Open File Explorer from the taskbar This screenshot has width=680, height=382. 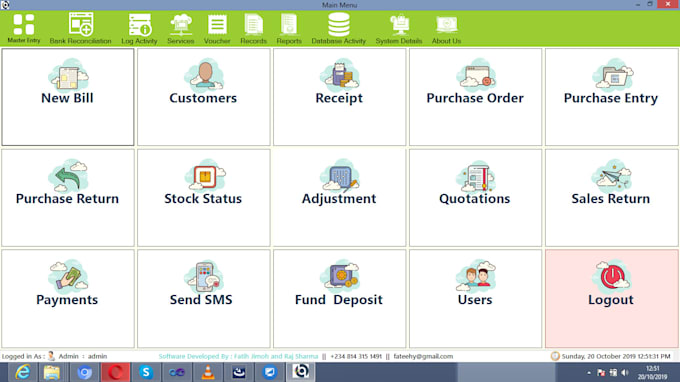pos(52,372)
